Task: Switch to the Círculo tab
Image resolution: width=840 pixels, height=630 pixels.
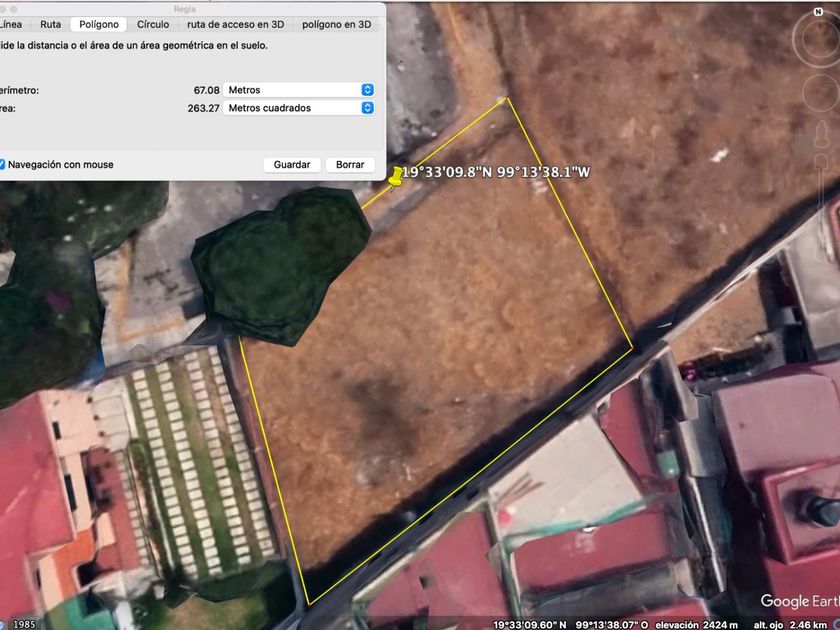Action: pos(153,25)
